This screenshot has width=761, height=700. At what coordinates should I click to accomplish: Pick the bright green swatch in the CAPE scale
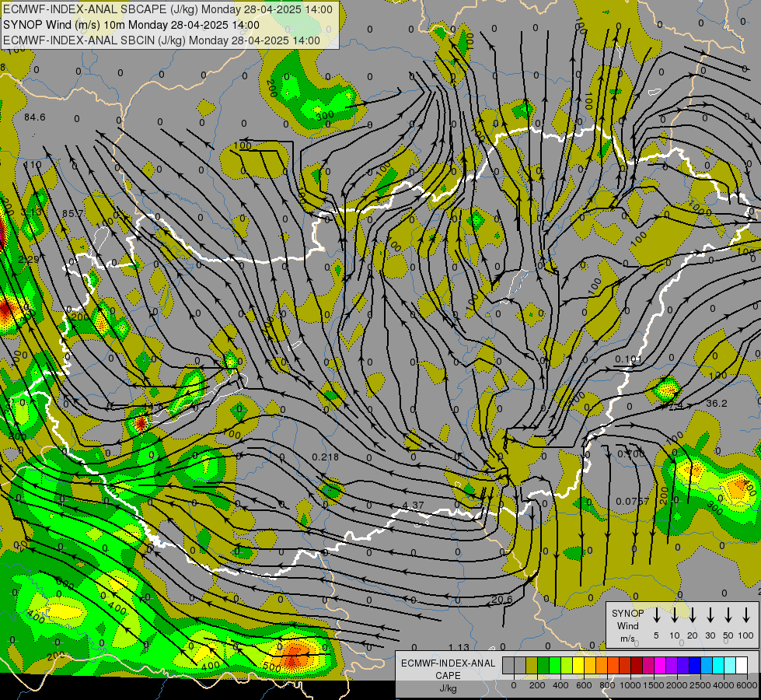(x=555, y=666)
